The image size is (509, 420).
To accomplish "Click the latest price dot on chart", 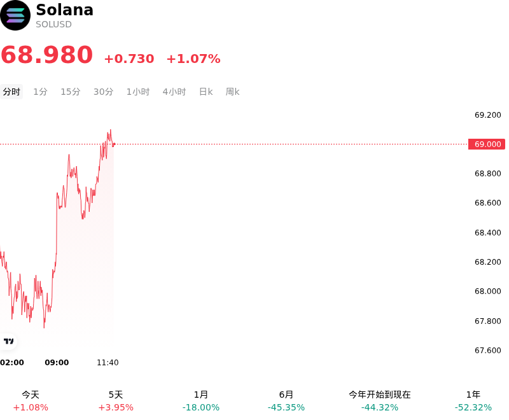I will pyautogui.click(x=114, y=144).
